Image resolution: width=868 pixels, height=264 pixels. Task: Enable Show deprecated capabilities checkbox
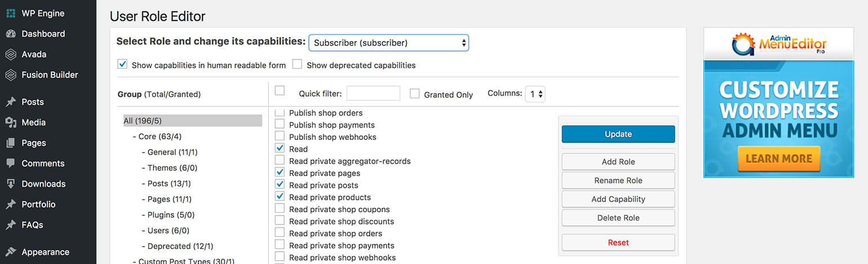297,64
